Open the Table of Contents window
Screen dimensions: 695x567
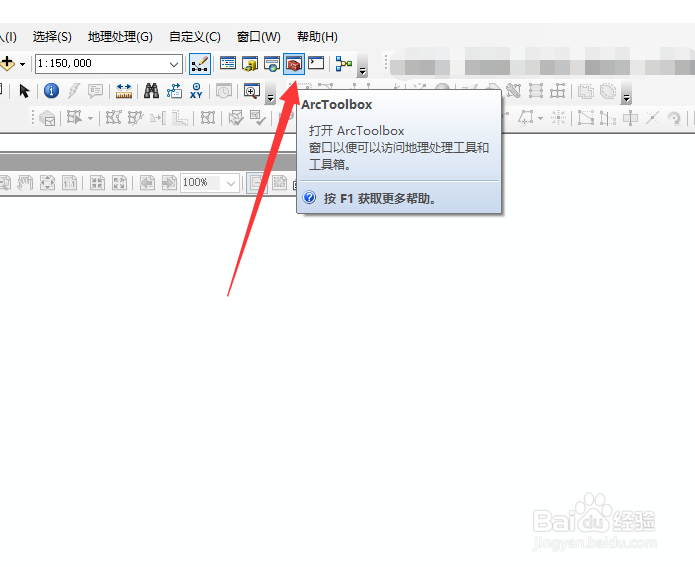click(x=228, y=63)
